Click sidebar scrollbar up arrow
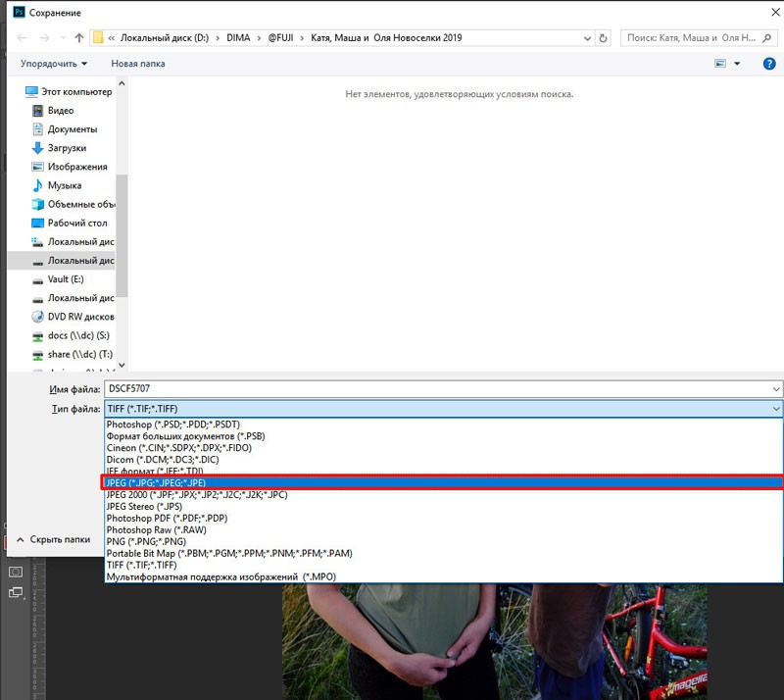This screenshot has width=784, height=700. [x=122, y=83]
